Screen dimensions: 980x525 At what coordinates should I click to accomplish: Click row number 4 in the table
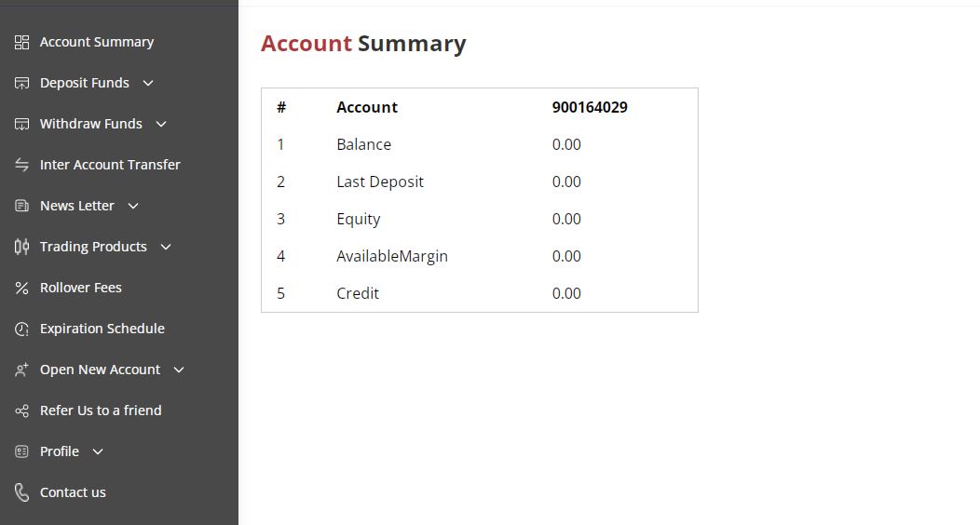pyautogui.click(x=280, y=256)
